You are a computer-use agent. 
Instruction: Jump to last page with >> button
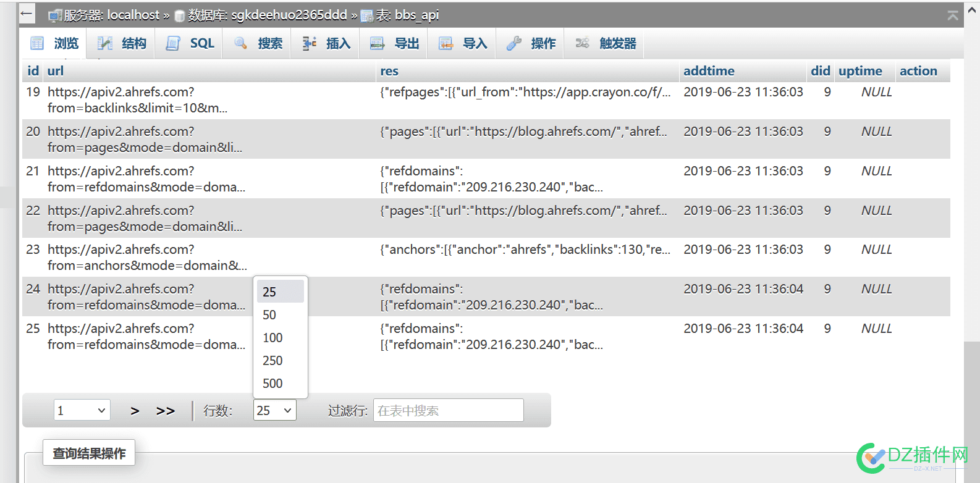[166, 411]
